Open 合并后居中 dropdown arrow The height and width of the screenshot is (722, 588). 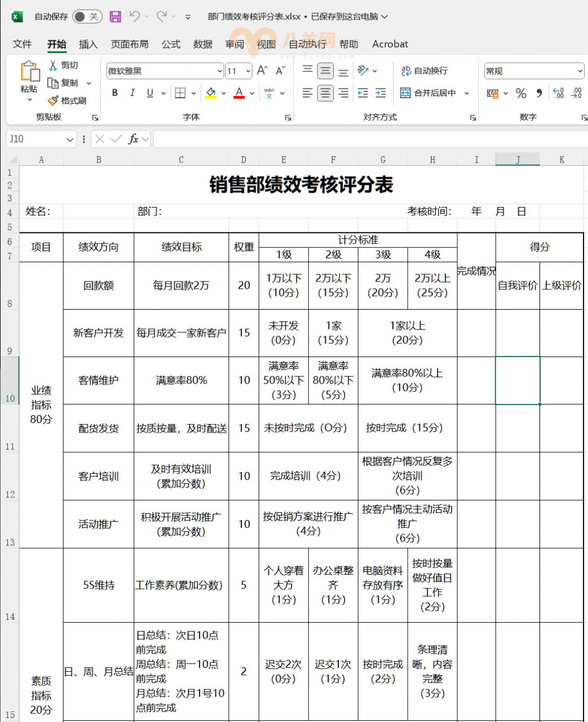pyautogui.click(x=466, y=93)
